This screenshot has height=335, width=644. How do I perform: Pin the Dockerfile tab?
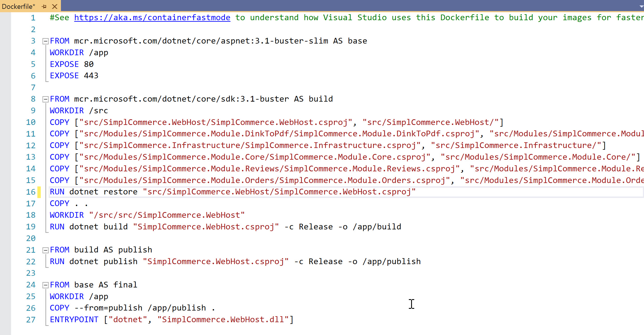click(44, 6)
